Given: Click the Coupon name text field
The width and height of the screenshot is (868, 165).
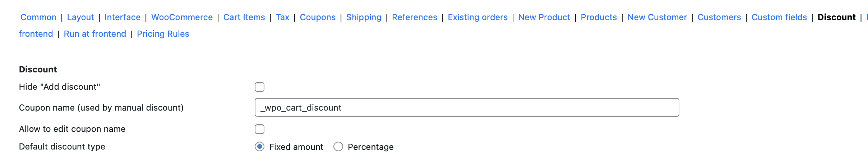Looking at the screenshot, I should click(x=467, y=107).
